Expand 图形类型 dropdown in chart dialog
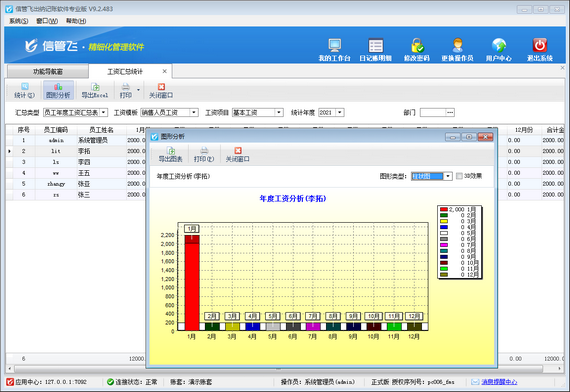 (448, 176)
